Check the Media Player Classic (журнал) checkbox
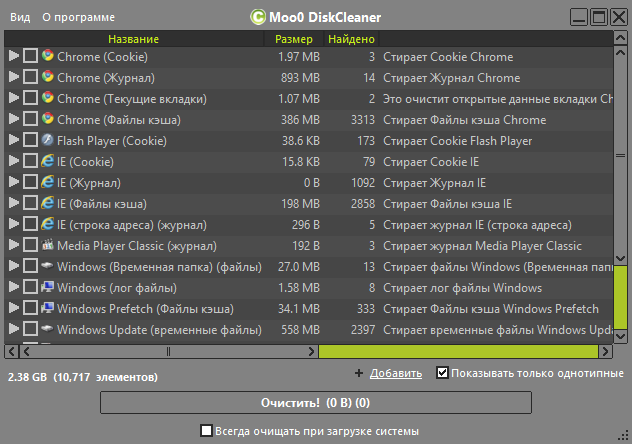The image size is (633, 445). [30, 245]
